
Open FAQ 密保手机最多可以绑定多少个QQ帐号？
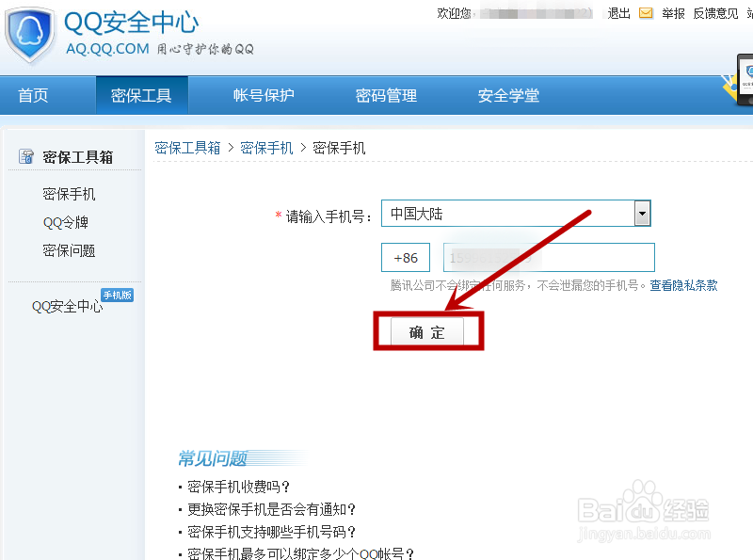[x=301, y=553]
